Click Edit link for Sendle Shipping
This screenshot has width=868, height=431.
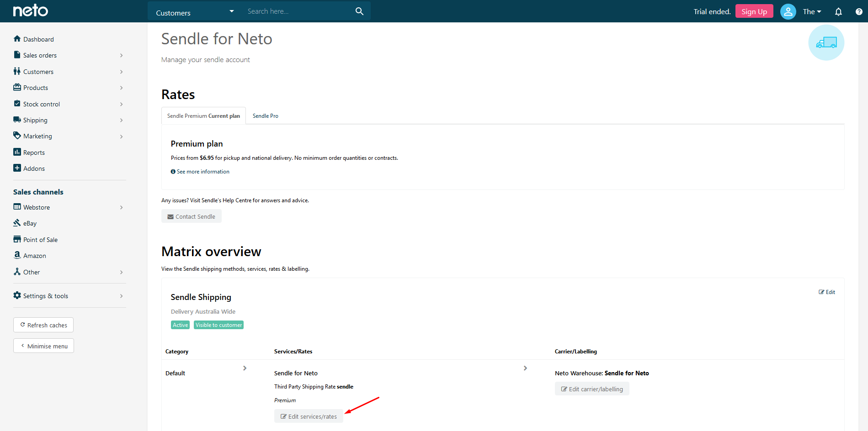coord(827,292)
